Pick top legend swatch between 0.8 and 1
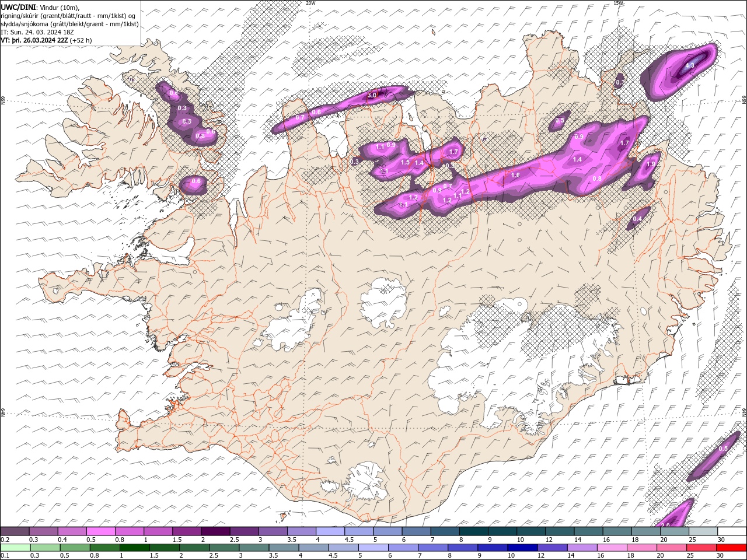This screenshot has height=560, width=747. click(129, 531)
